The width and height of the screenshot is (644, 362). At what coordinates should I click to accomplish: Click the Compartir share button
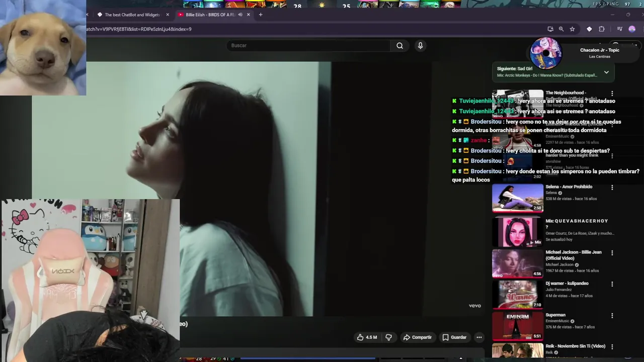417,337
